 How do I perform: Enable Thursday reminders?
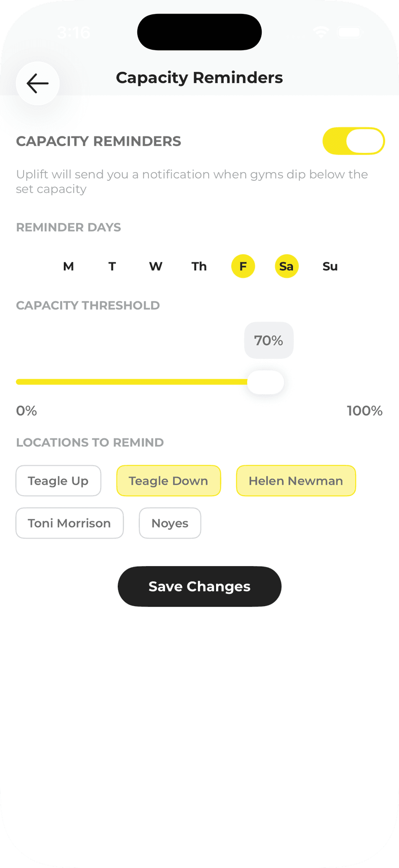click(x=199, y=266)
